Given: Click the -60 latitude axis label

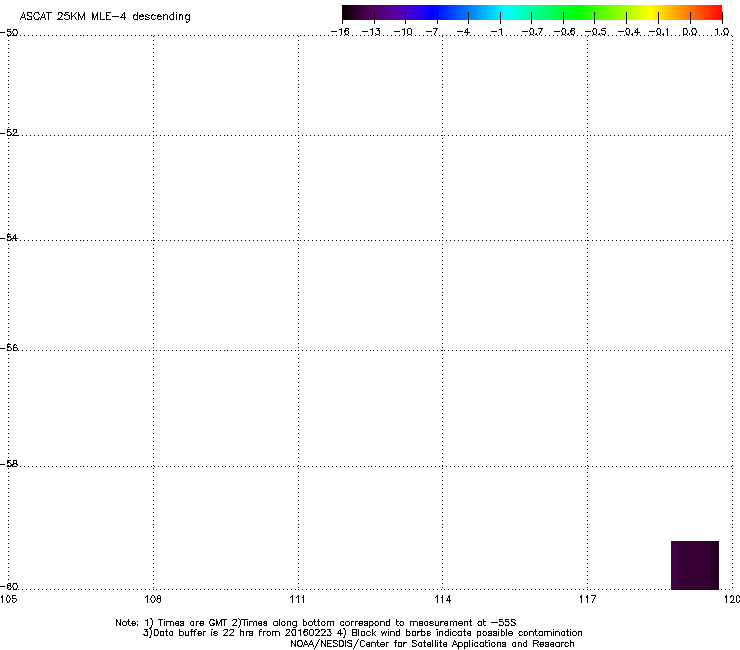Looking at the screenshot, I should point(9,587).
